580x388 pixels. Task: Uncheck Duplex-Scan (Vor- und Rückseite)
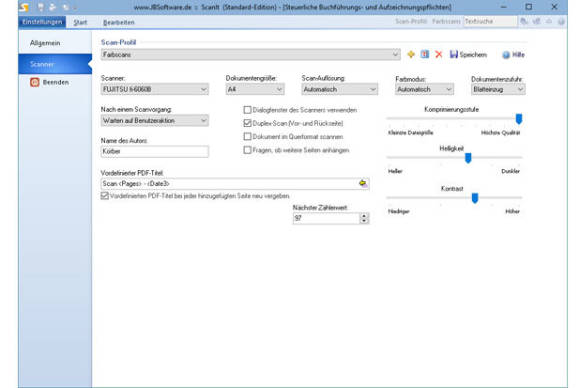tap(247, 123)
